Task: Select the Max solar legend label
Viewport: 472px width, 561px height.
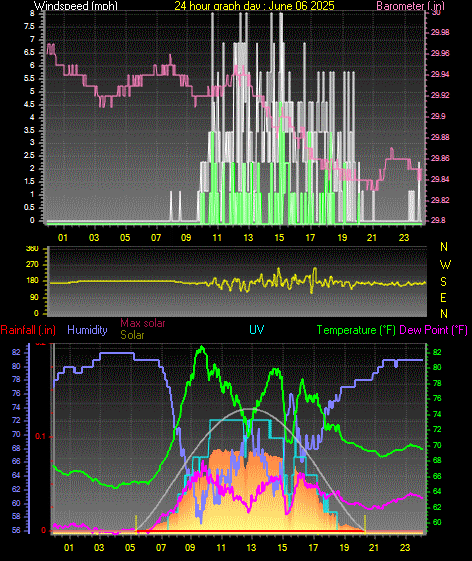Action: coord(142,323)
